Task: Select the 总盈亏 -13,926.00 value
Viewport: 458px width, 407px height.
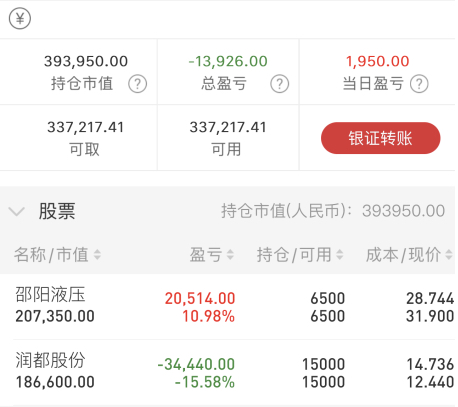Action: click(228, 61)
